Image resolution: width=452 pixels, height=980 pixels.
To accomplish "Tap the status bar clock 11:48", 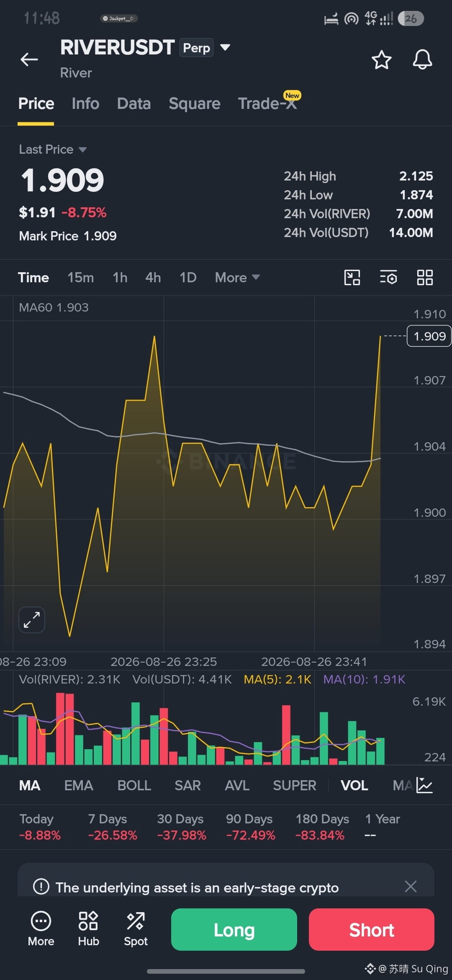I will coord(41,18).
